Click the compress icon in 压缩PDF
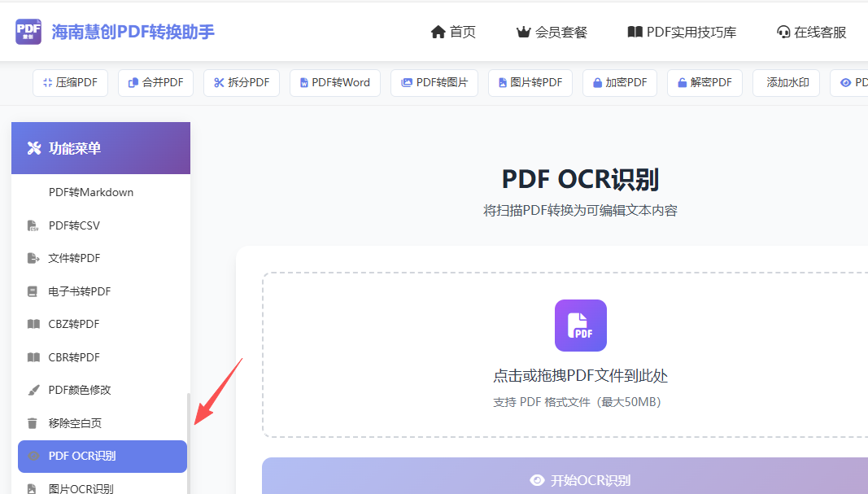The image size is (868, 494). (x=48, y=82)
